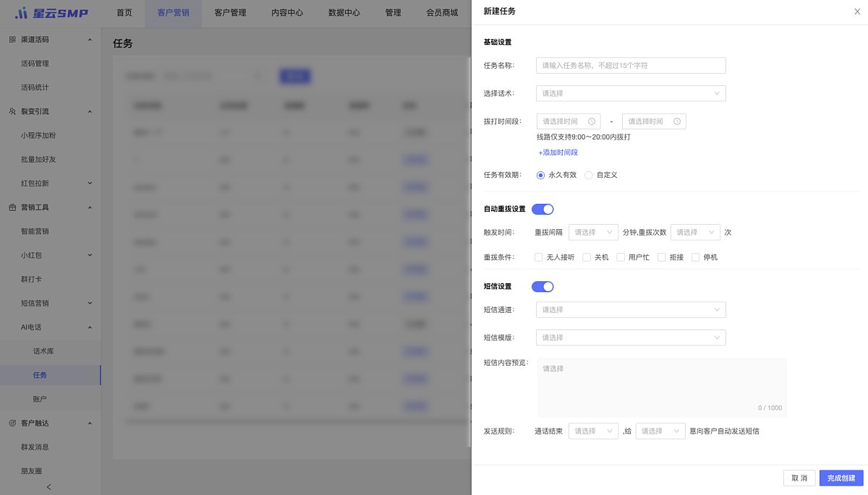Collapse the AI电话 submenu
Viewport: 868px width, 495px height.
[x=90, y=327]
